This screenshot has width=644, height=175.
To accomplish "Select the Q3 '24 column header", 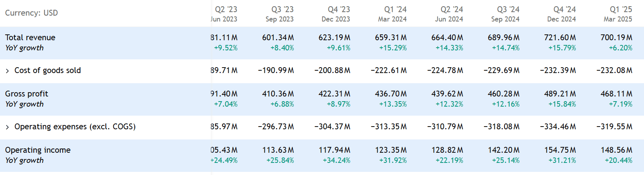I will 508,9.
